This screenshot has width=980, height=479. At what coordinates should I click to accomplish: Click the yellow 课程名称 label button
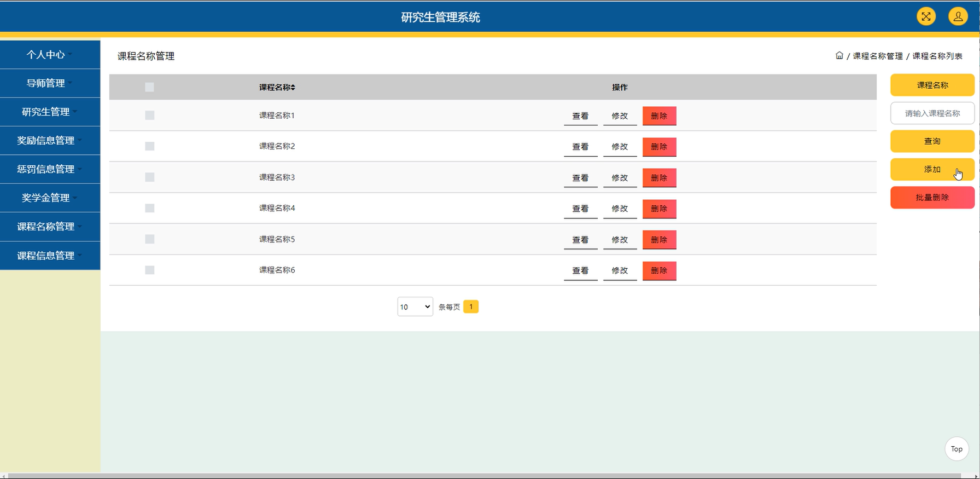pos(932,85)
